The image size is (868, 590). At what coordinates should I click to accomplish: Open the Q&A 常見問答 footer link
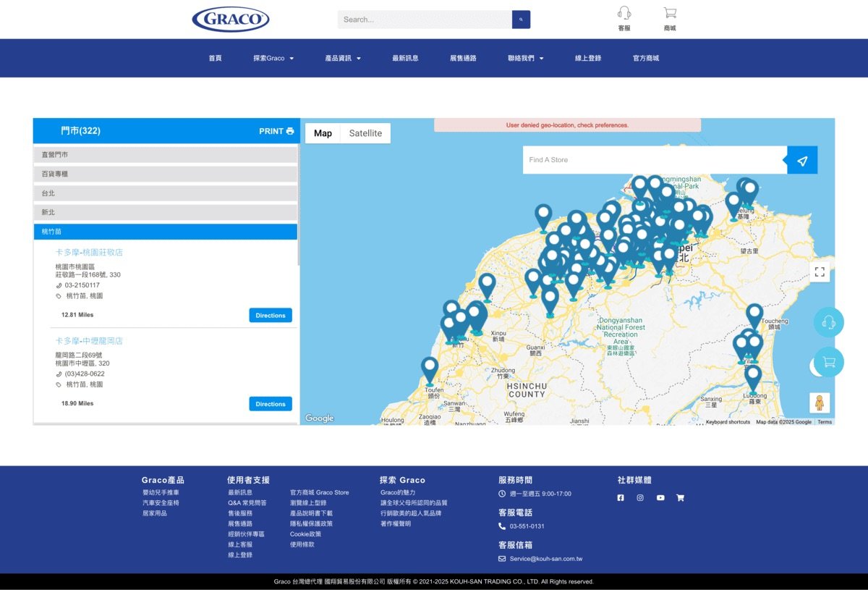pyautogui.click(x=247, y=502)
